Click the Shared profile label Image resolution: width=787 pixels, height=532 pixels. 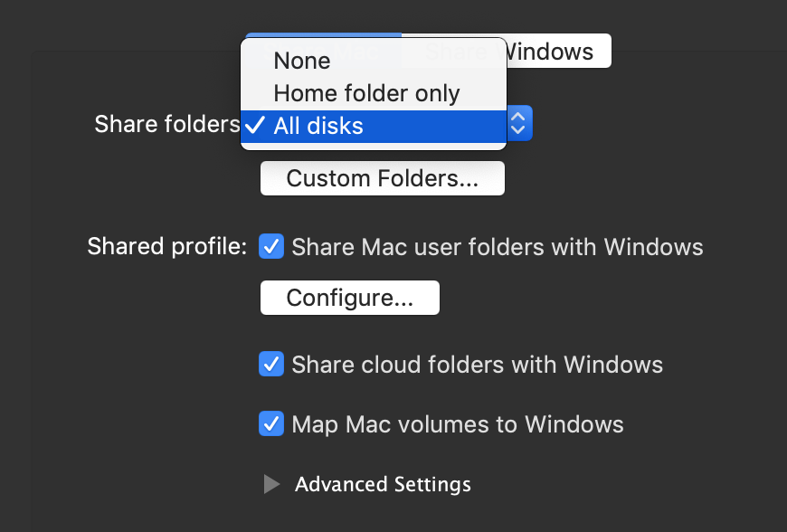point(167,246)
